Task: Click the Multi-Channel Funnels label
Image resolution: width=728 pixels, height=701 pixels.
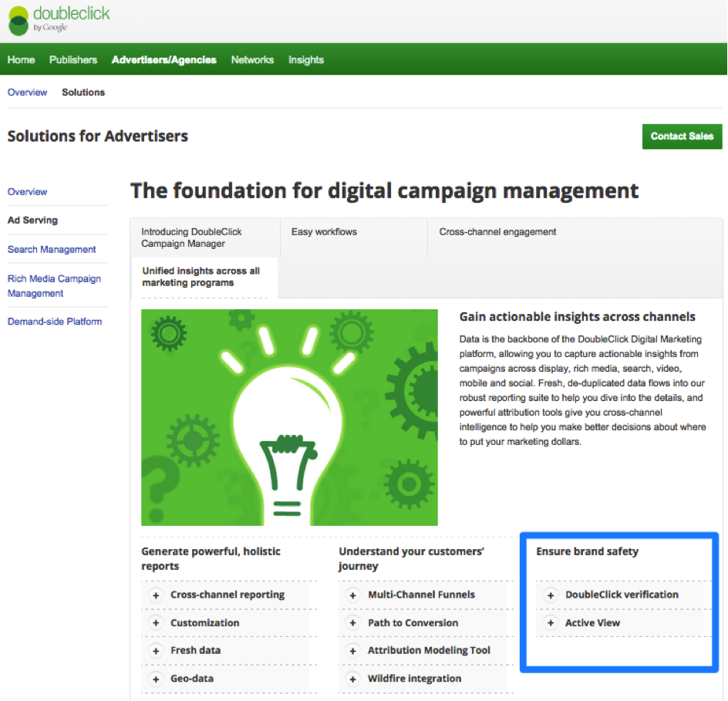Action: tap(422, 595)
